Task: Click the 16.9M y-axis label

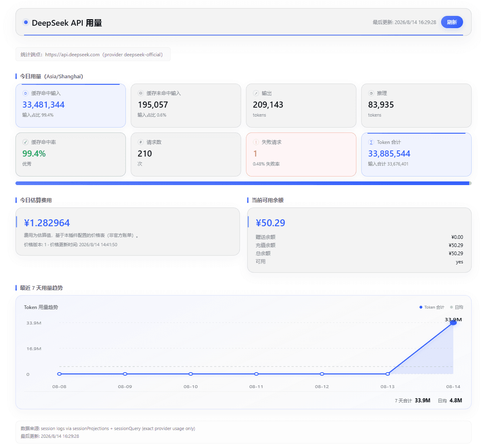Action: (x=34, y=349)
